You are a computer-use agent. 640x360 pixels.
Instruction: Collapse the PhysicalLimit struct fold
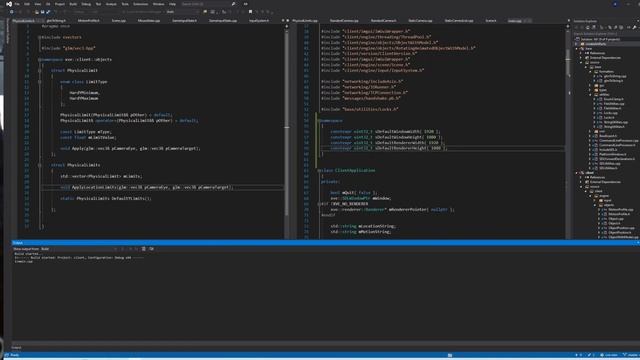[40, 70]
